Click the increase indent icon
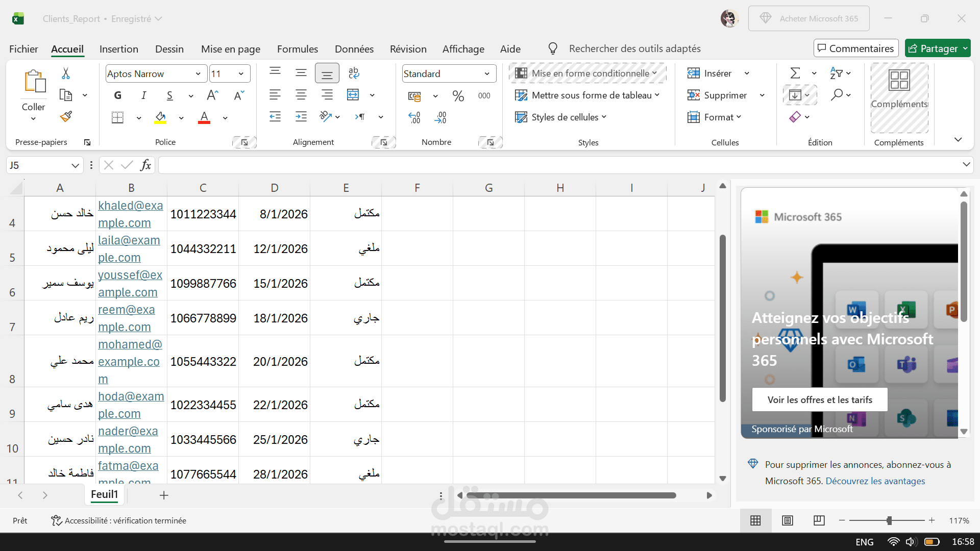 [x=301, y=117]
